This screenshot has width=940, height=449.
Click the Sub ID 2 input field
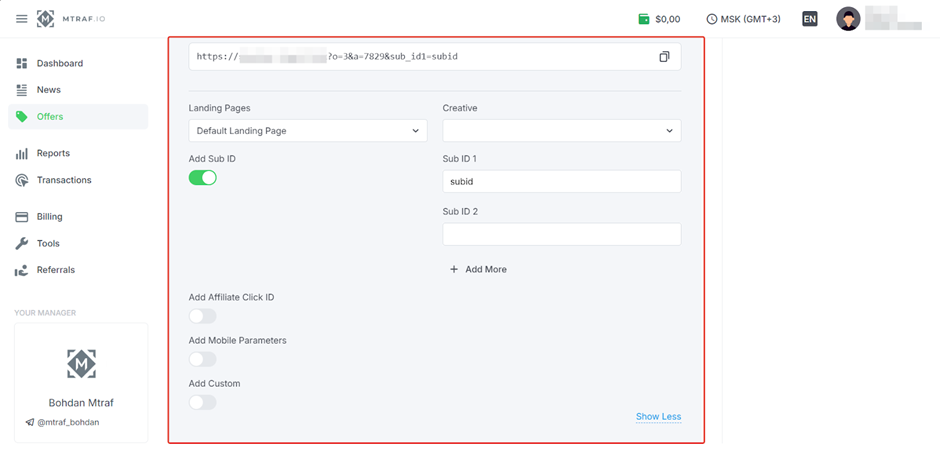pyautogui.click(x=561, y=234)
